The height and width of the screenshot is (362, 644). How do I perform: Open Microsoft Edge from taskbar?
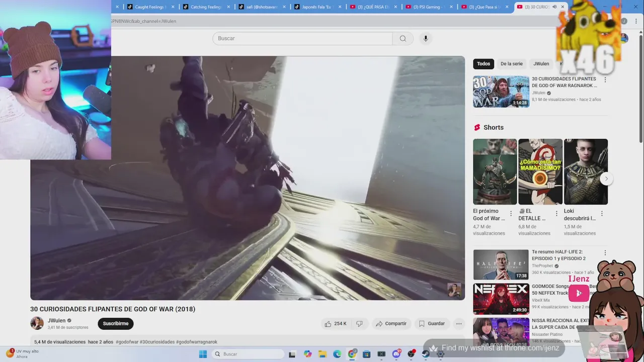[x=337, y=354]
